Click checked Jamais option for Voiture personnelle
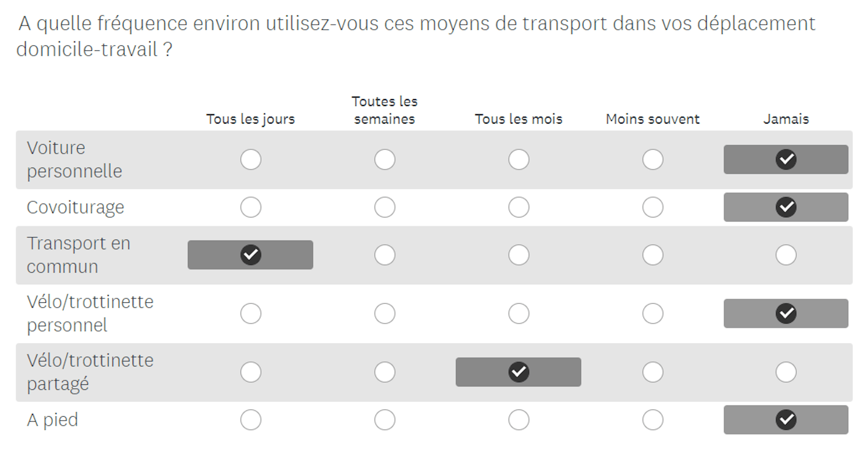The height and width of the screenshot is (452, 868). [x=786, y=159]
